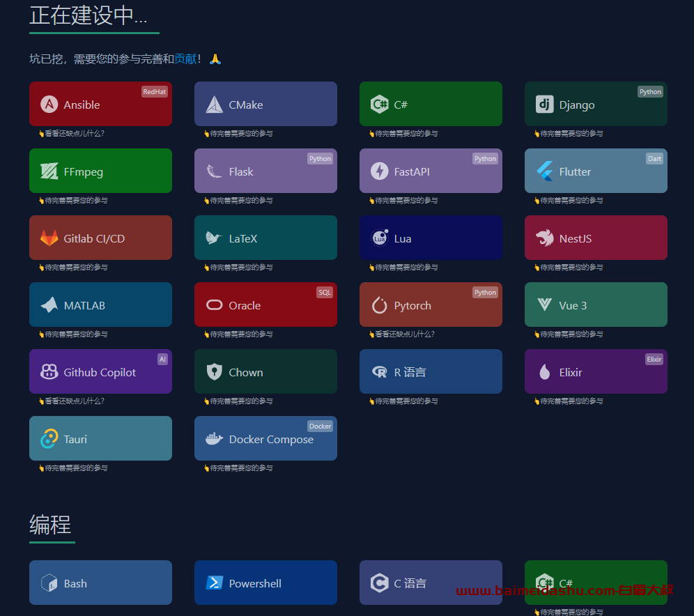The height and width of the screenshot is (616, 694).
Task: Open the C# card beside CMake
Action: click(431, 104)
